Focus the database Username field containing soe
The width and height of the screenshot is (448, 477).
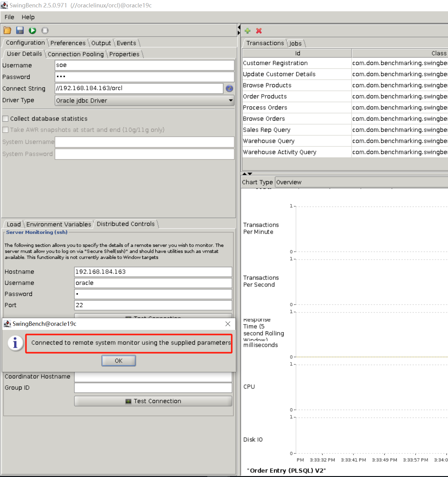pyautogui.click(x=145, y=65)
